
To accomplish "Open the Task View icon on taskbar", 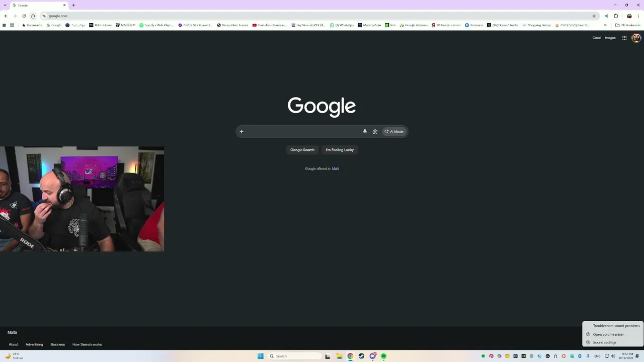I will 328,356.
